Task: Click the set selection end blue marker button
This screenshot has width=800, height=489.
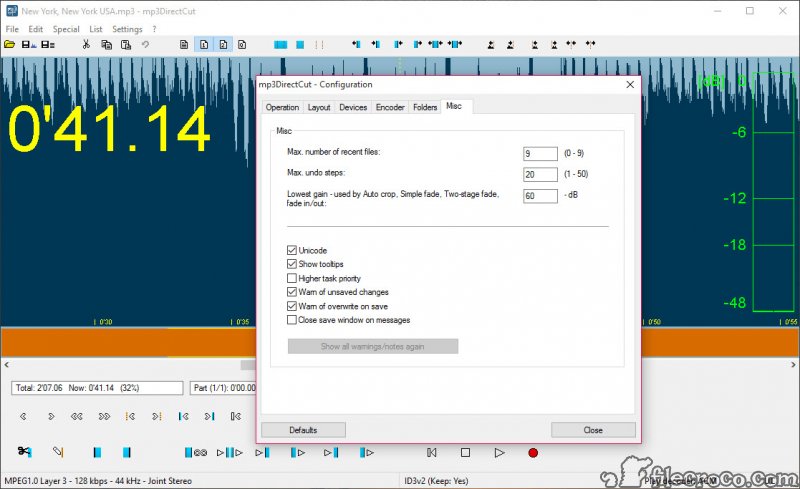Action: (127, 452)
